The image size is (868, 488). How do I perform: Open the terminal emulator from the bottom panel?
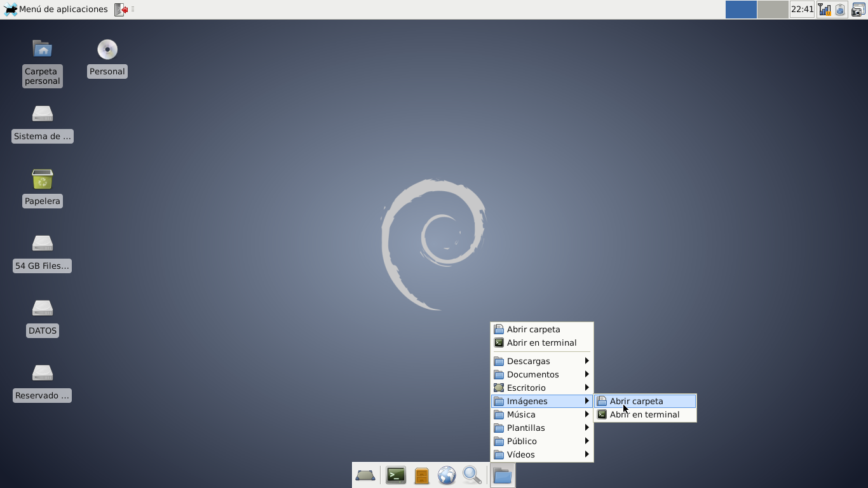pos(395,475)
